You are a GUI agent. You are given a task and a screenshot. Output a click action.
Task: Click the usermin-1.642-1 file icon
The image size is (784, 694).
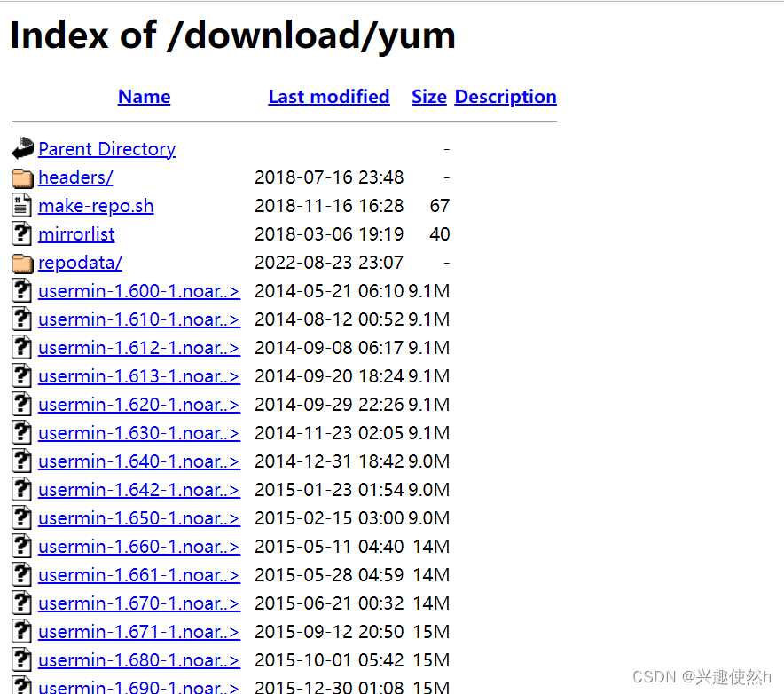(x=21, y=489)
